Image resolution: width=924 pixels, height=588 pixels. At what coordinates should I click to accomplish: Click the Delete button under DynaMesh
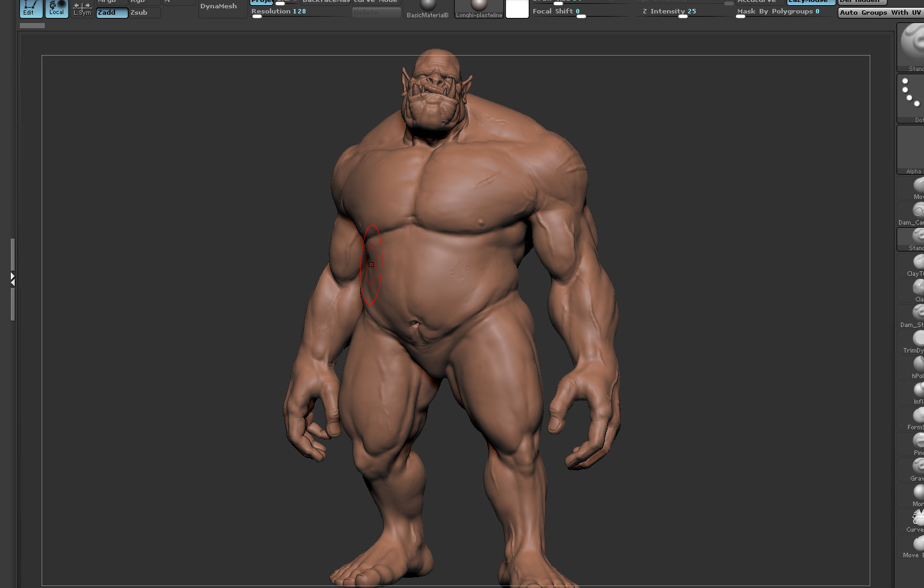click(x=377, y=13)
